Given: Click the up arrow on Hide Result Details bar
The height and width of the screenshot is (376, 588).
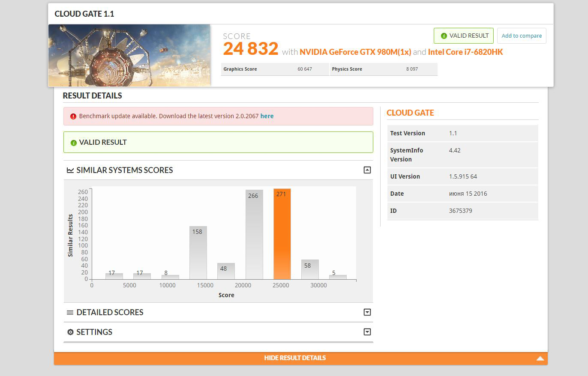Looking at the screenshot, I should (x=540, y=358).
